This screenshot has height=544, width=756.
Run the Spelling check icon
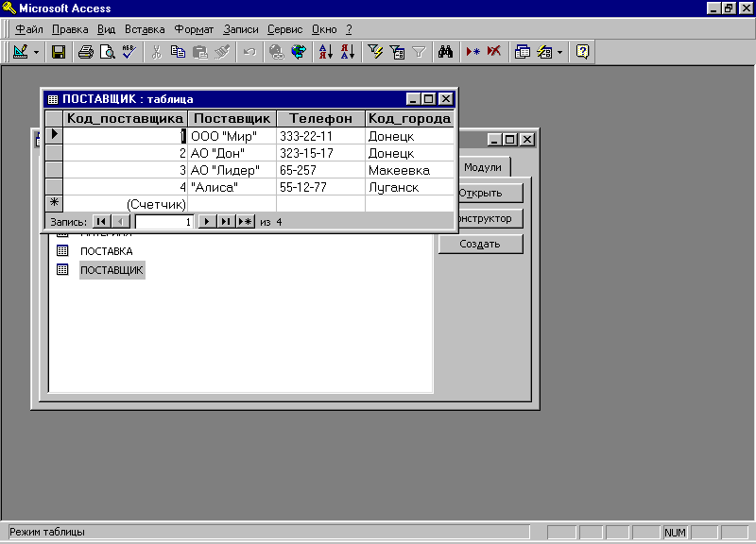click(129, 52)
